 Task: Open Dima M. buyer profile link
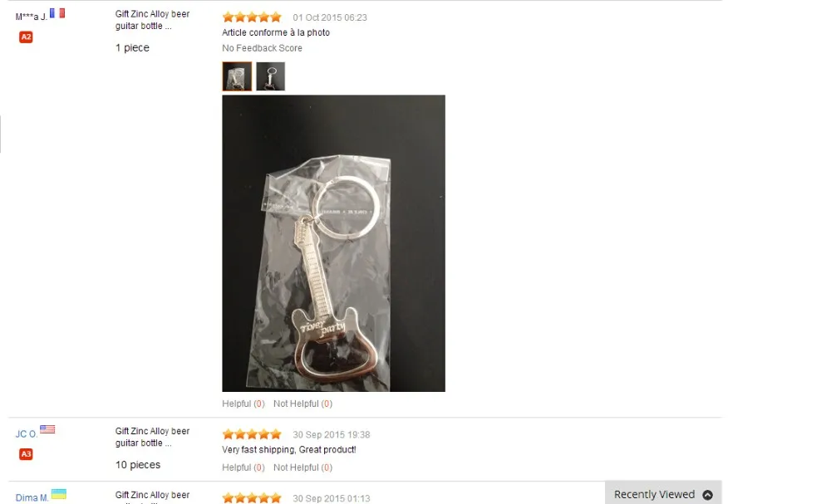pyautogui.click(x=32, y=498)
